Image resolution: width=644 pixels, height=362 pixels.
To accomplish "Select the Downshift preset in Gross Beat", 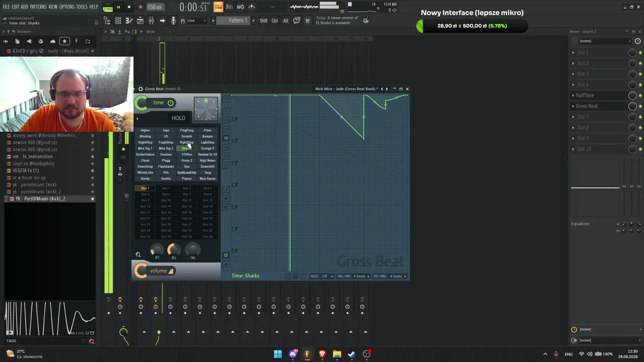I will coord(207,166).
